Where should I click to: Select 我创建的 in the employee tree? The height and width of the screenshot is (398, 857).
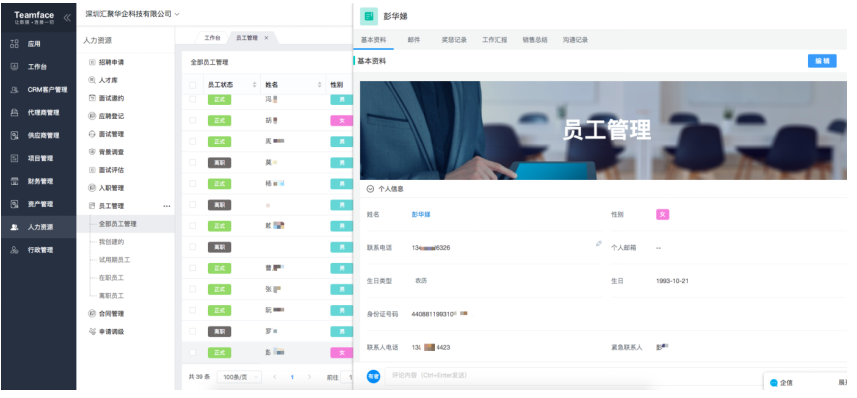[111, 242]
